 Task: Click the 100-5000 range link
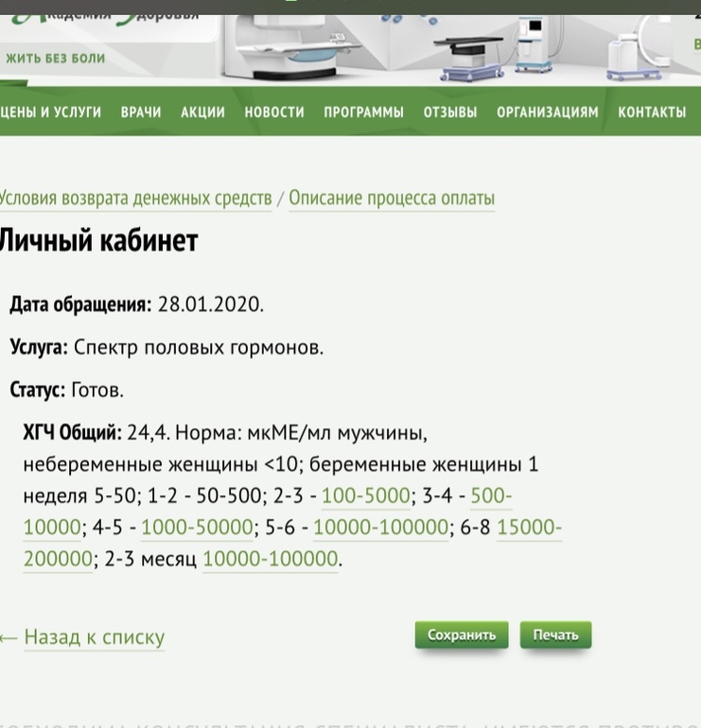[366, 496]
